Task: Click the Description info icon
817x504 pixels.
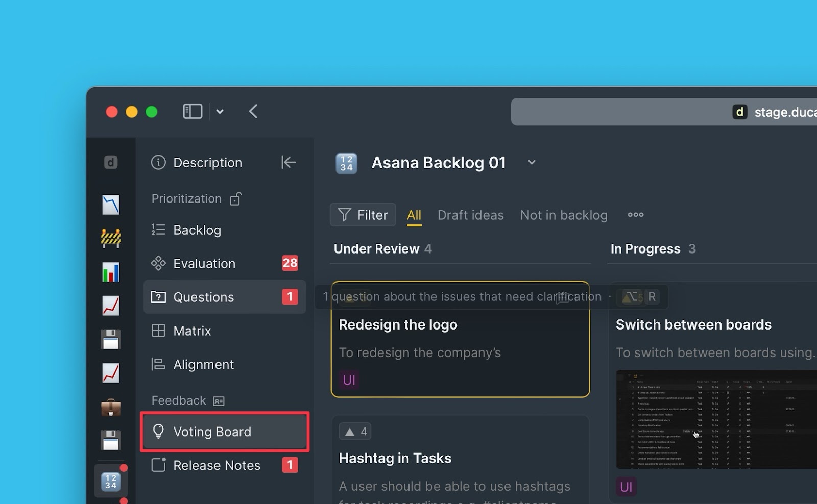Action: [158, 162]
